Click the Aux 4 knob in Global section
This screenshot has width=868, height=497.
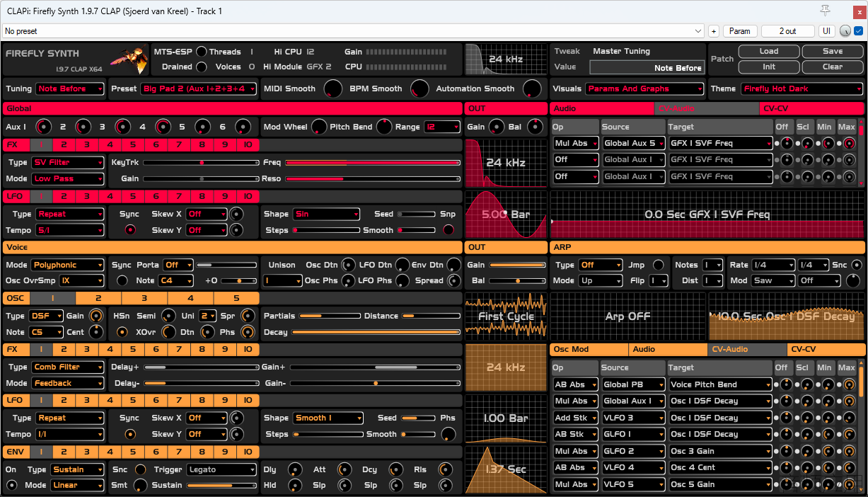(x=163, y=127)
